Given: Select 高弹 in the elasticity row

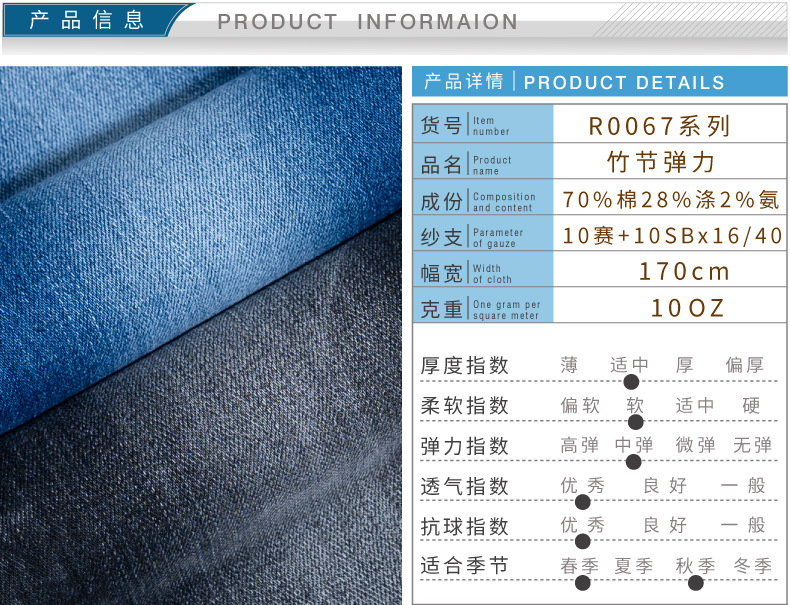Looking at the screenshot, I should click(x=580, y=445).
